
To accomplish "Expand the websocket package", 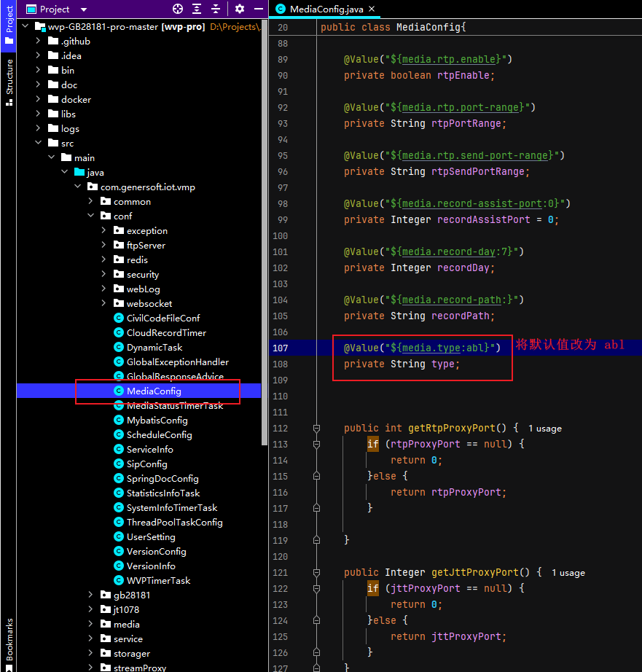I will coord(103,303).
